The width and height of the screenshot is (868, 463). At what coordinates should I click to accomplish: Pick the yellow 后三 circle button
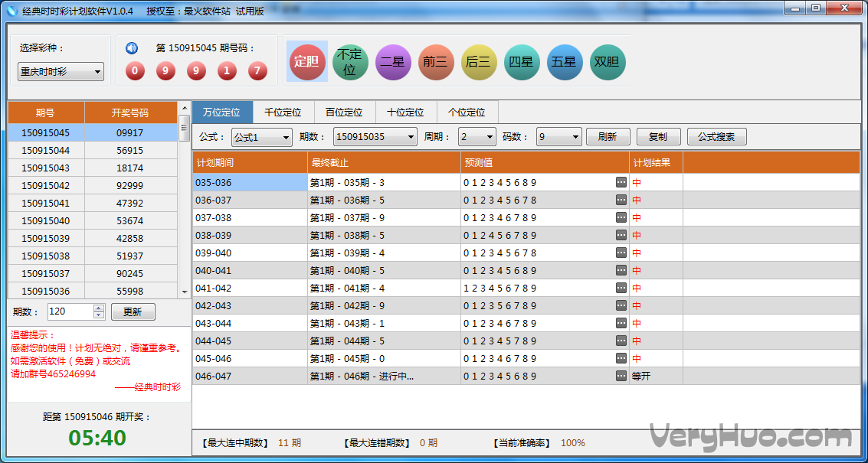pyautogui.click(x=479, y=62)
